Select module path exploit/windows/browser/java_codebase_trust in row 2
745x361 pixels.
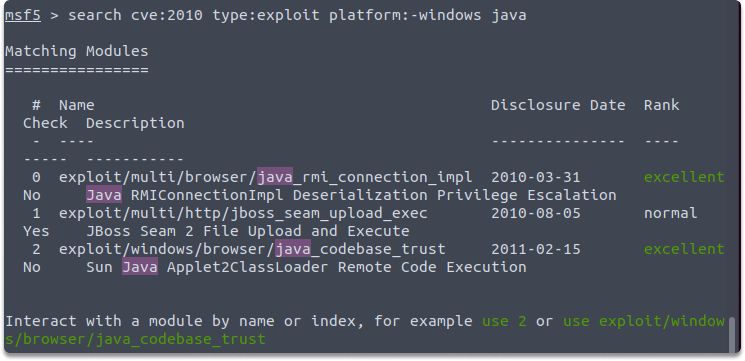tap(252, 249)
